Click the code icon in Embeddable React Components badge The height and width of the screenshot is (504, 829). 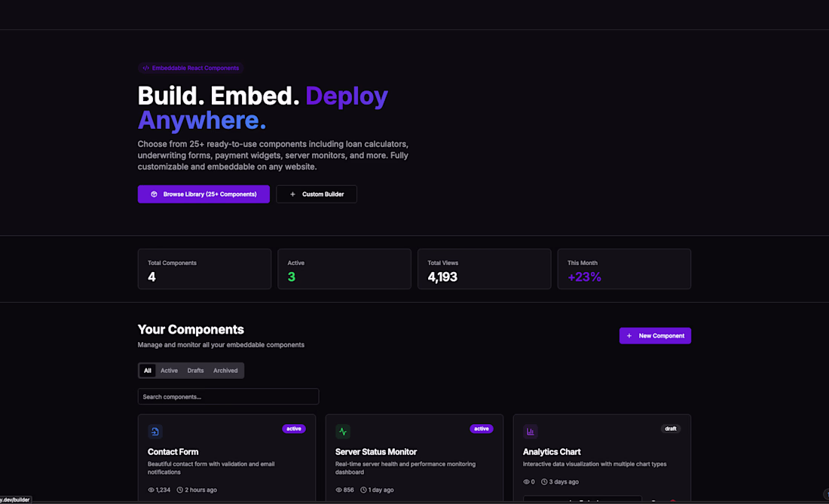[146, 68]
